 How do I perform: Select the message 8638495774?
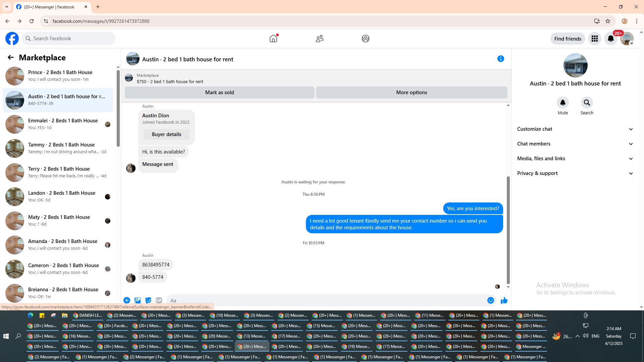[x=156, y=265]
